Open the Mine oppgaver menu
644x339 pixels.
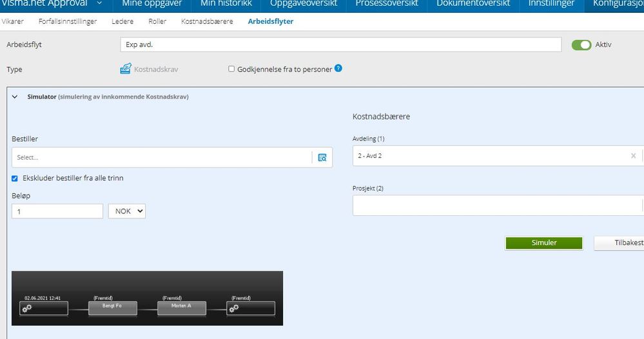[152, 4]
